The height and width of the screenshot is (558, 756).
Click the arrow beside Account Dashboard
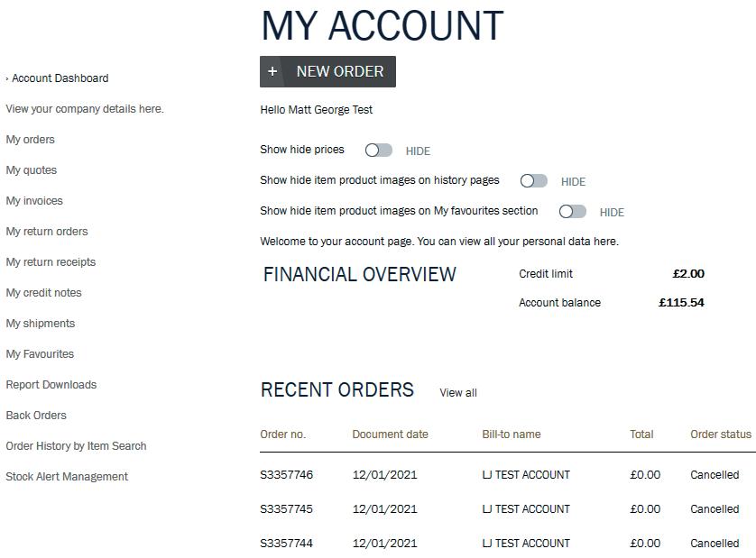pos(7,78)
